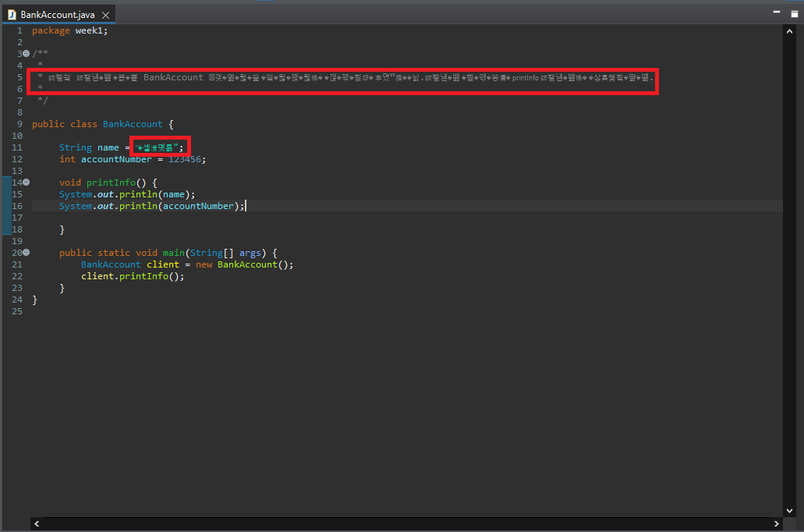804x532 pixels.
Task: Click the vertical scrollbar down arrow
Action: pos(790,510)
